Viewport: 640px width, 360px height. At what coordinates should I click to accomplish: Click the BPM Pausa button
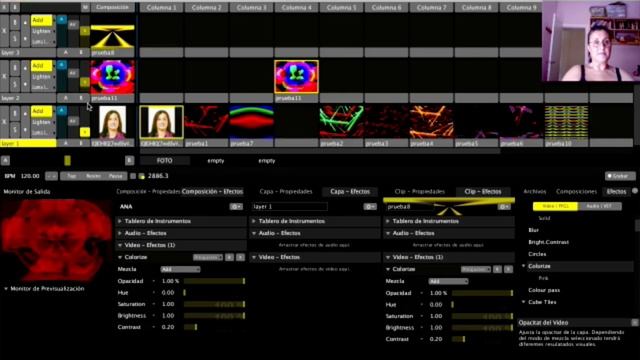pos(116,176)
